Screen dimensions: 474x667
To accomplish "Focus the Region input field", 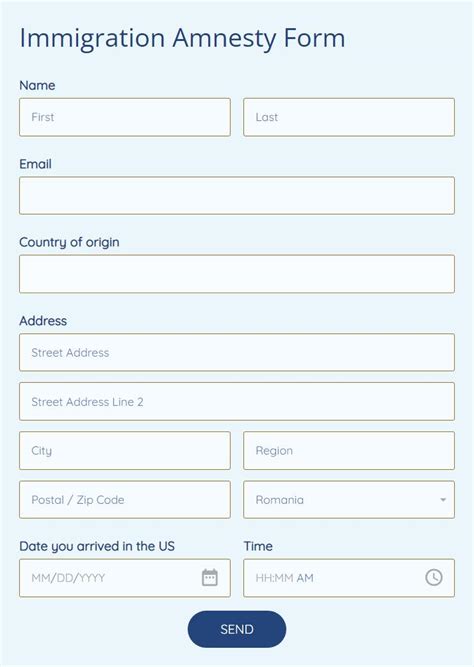I will point(349,450).
